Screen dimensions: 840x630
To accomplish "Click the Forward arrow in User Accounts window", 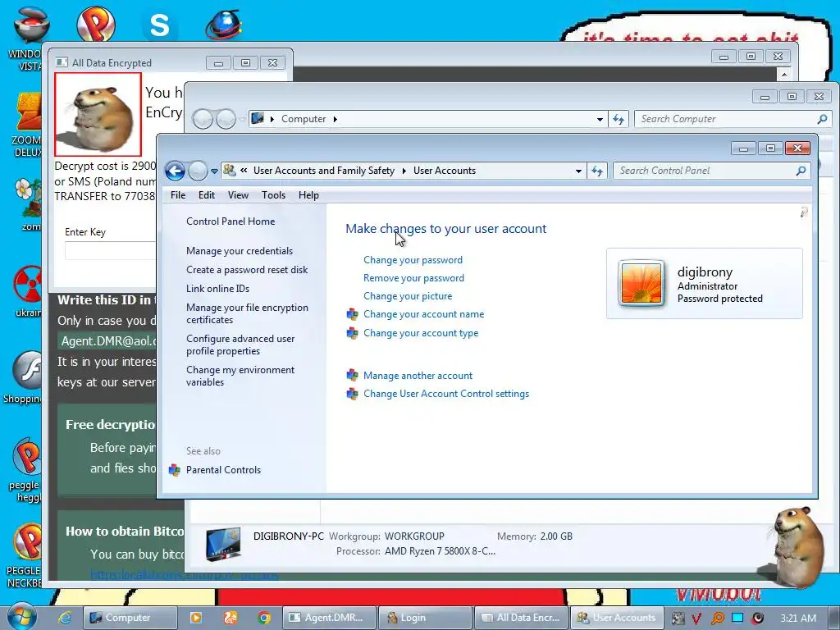I will pos(198,171).
